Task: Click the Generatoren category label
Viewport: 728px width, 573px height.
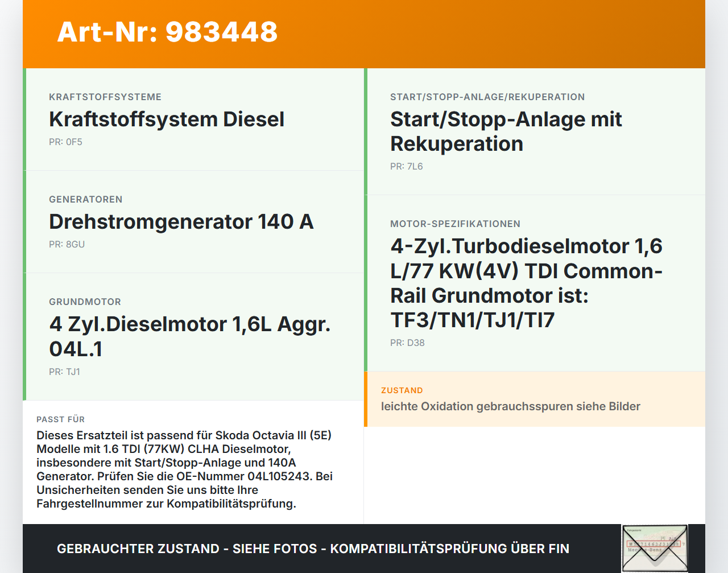Action: 86,199
